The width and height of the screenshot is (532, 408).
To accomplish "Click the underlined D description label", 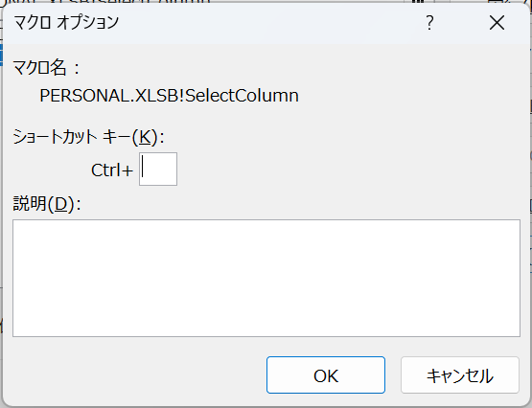I will tap(47, 204).
